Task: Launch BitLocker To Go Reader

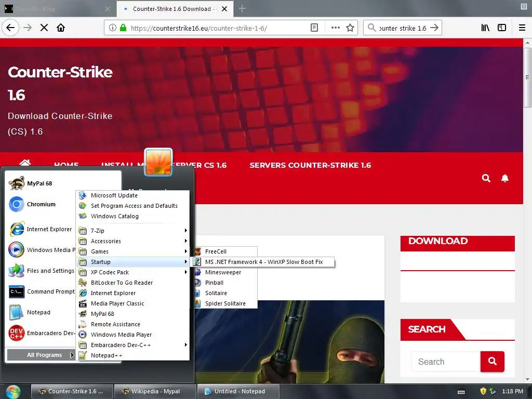Action: pyautogui.click(x=132, y=283)
